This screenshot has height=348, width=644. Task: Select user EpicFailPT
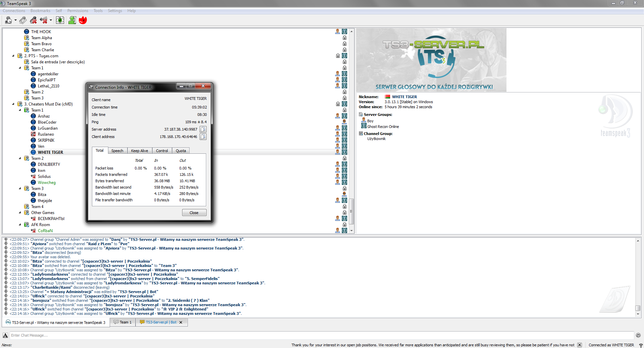(x=47, y=80)
